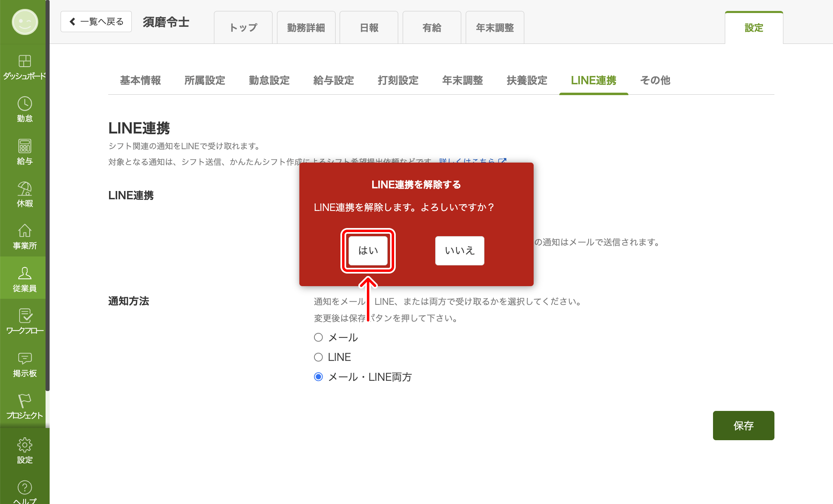This screenshot has width=833, height=504.
Task: Confirm with the はい button
Action: click(x=368, y=251)
